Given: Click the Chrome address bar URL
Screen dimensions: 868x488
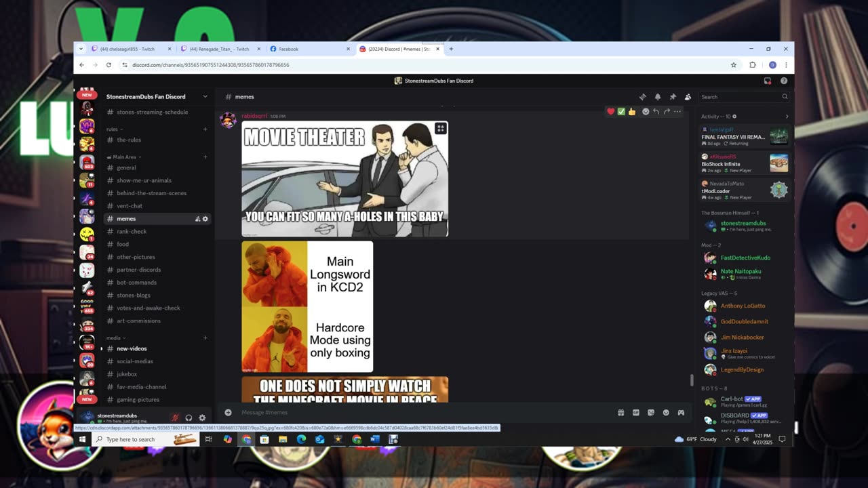Looking at the screenshot, I should (x=210, y=65).
